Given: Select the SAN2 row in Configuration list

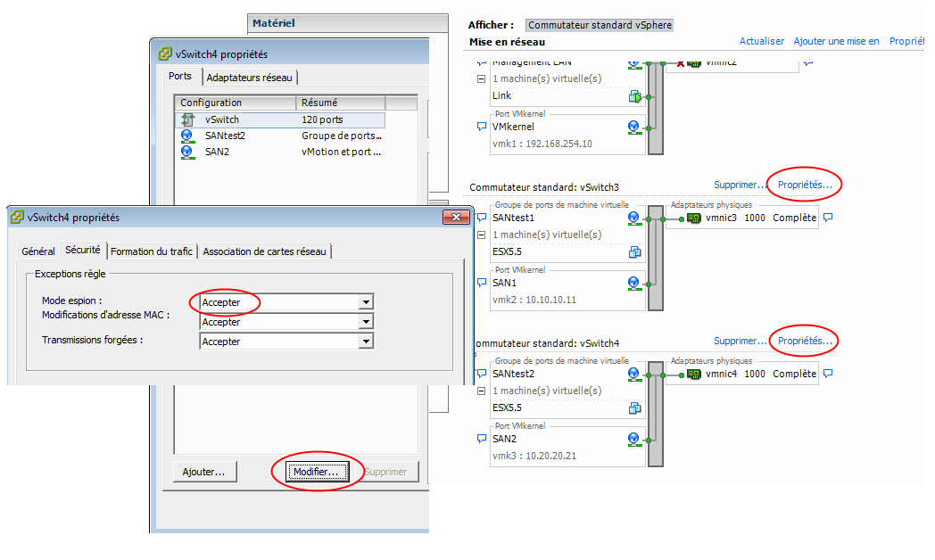Looking at the screenshot, I should pos(280,152).
